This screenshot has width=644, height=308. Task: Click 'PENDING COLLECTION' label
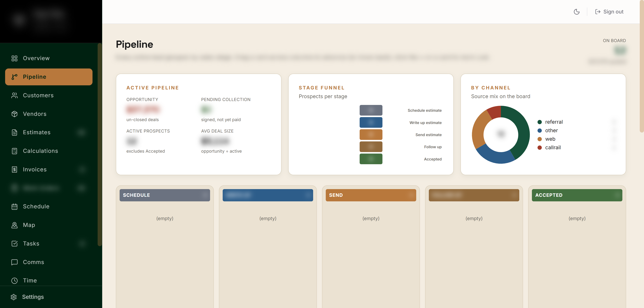pyautogui.click(x=226, y=99)
